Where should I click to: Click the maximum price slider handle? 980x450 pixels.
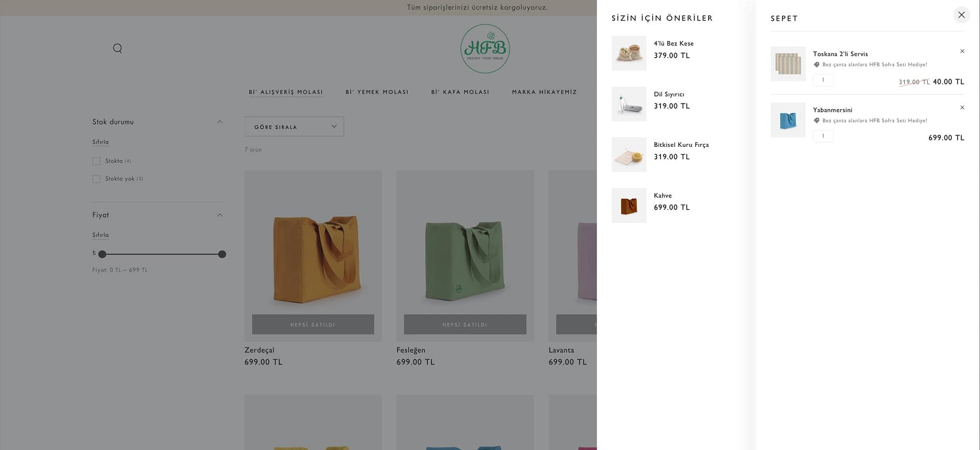(222, 254)
